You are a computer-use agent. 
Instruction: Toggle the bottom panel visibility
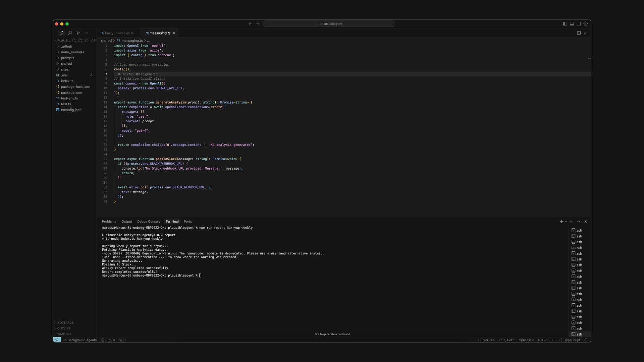point(572,24)
